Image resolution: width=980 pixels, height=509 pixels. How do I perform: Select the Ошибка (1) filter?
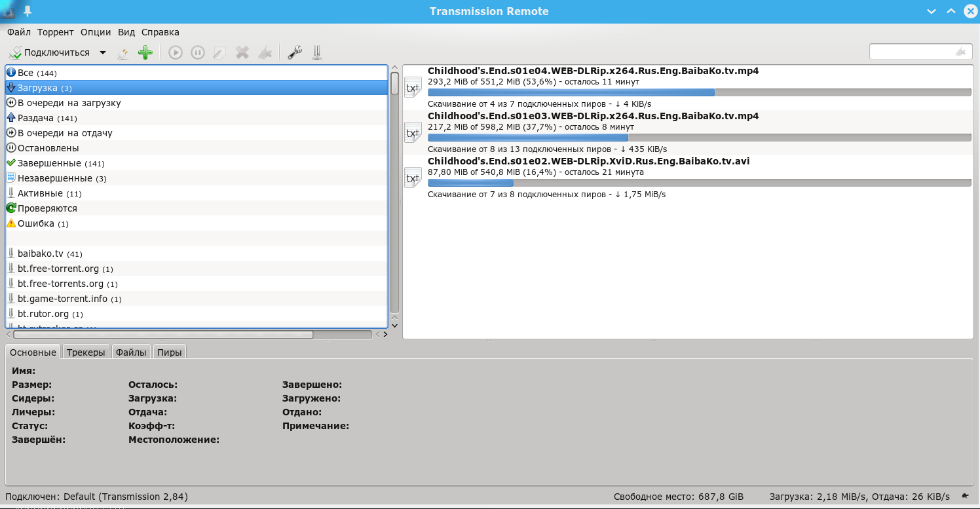click(x=197, y=223)
